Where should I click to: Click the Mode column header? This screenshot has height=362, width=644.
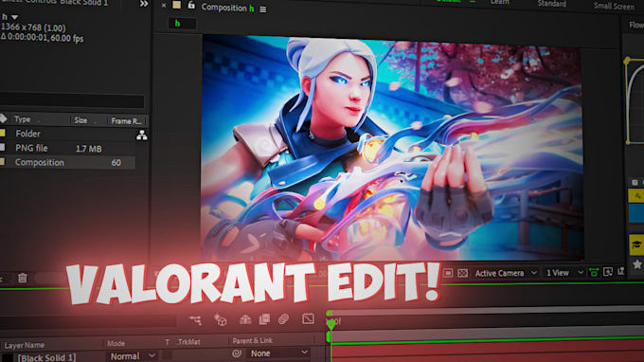(x=116, y=343)
